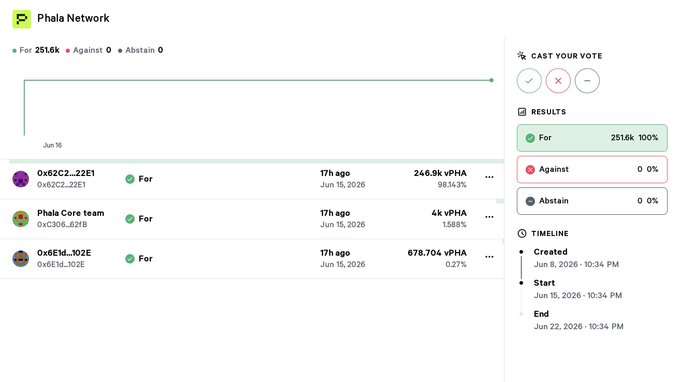This screenshot has width=680, height=382.
Task: Click the gray minus icon in Abstain result
Action: point(530,201)
